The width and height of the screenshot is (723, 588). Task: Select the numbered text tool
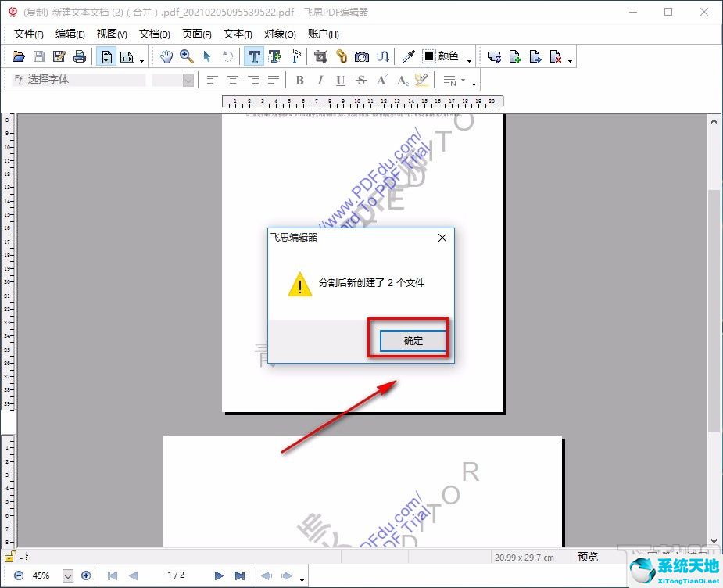(295, 57)
